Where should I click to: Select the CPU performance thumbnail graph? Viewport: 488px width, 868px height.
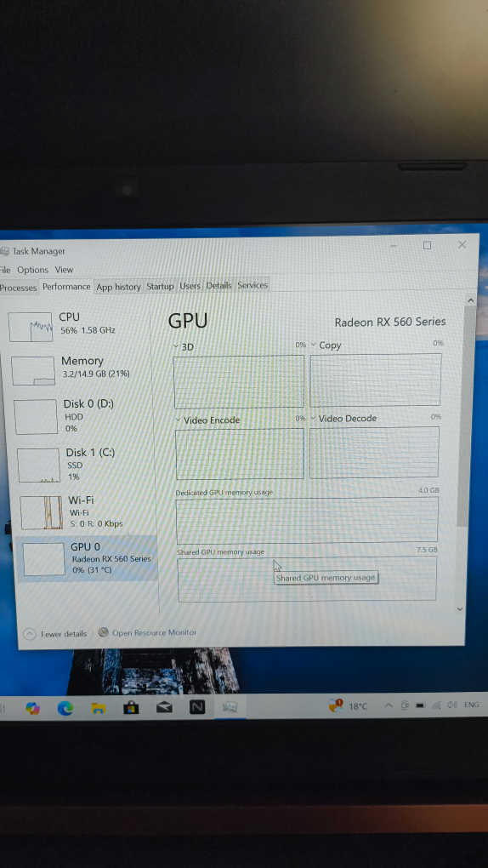(31, 327)
